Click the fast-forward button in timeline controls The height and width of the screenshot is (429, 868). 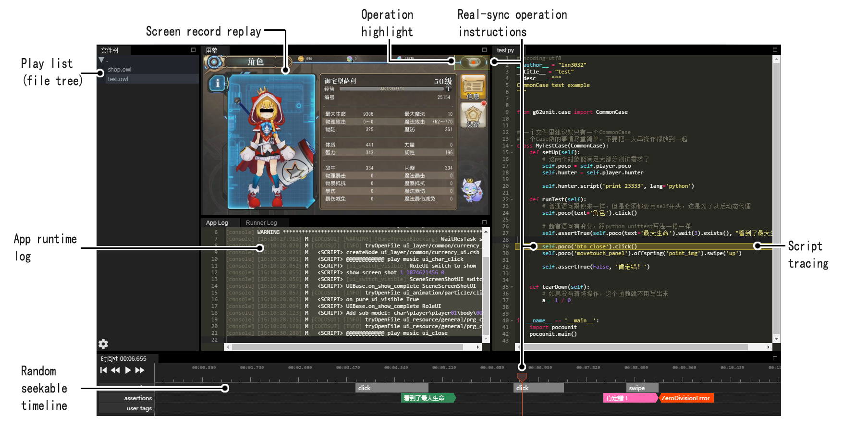tap(140, 370)
